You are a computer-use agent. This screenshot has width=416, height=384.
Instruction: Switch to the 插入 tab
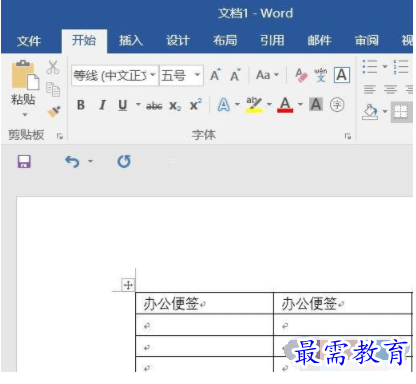coord(131,40)
